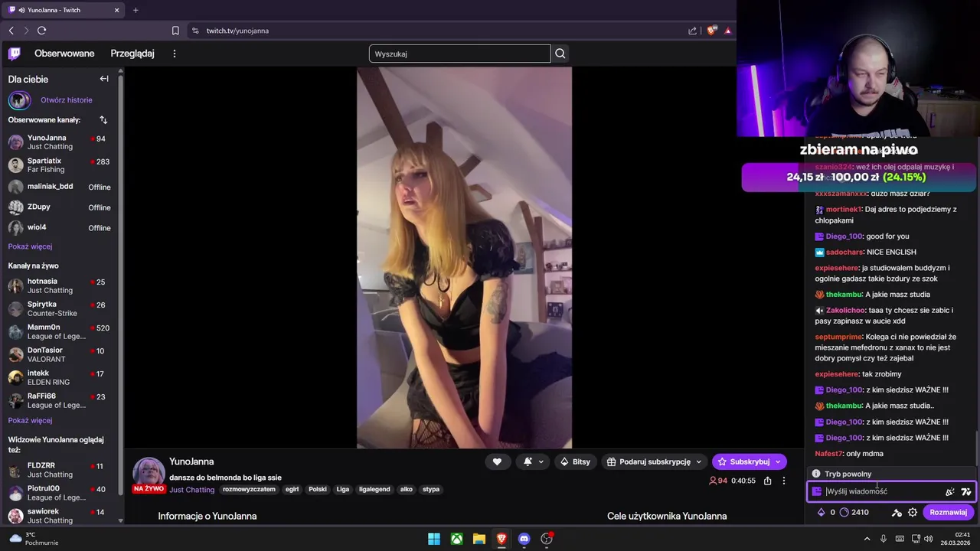Go to the Twitch home logo

pos(15,54)
